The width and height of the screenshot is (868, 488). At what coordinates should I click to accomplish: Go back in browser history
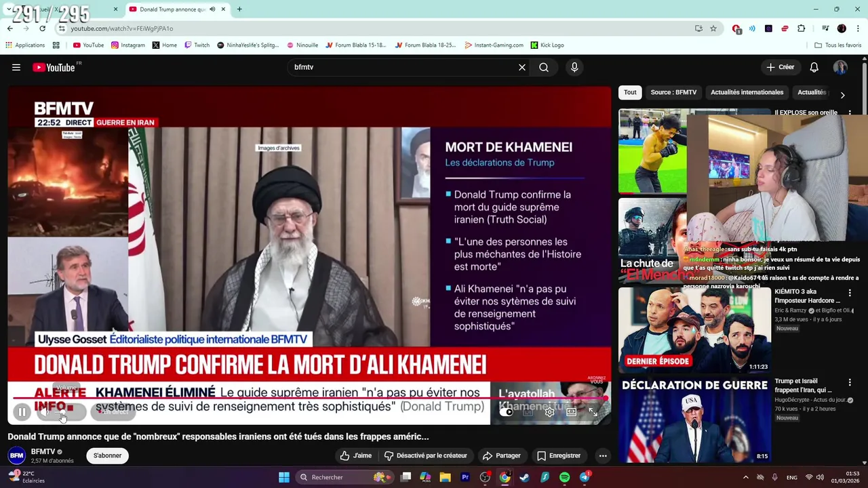click(x=9, y=28)
